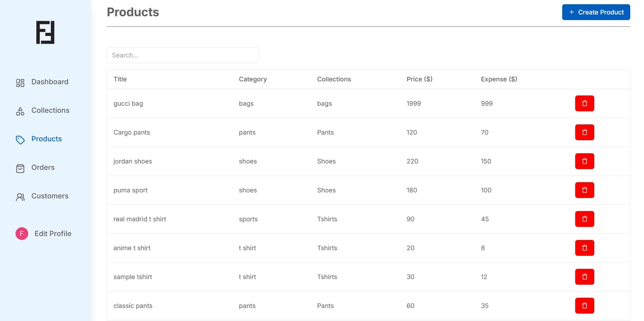Focus the product Search field
This screenshot has height=321, width=644.
tap(183, 55)
